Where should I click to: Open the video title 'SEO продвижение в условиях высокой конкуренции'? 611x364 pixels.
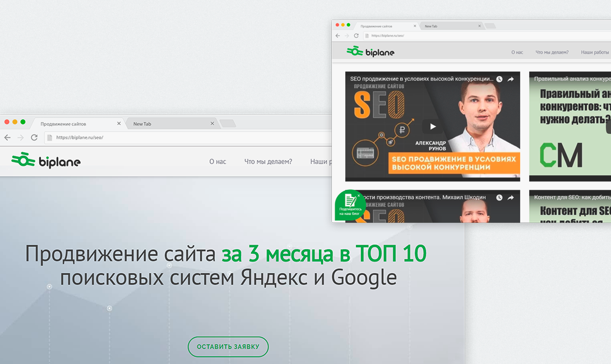click(422, 78)
